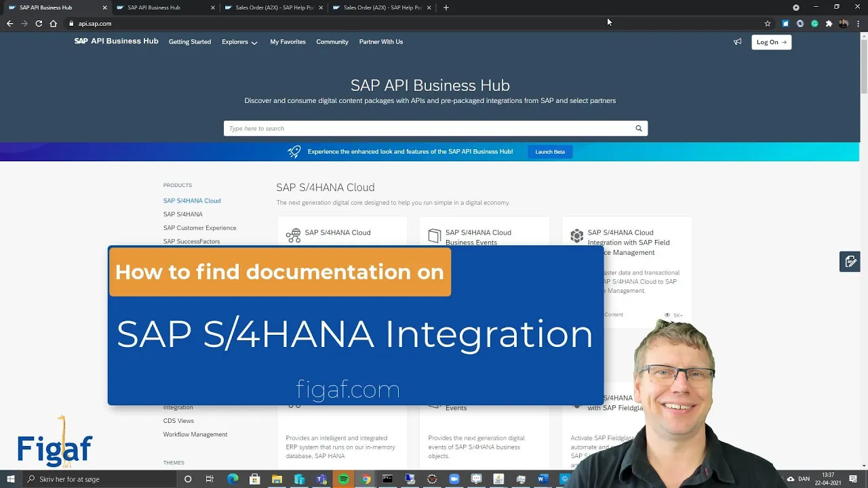Click the SAP API Business Hub logo
The width and height of the screenshot is (868, 488).
coord(116,41)
